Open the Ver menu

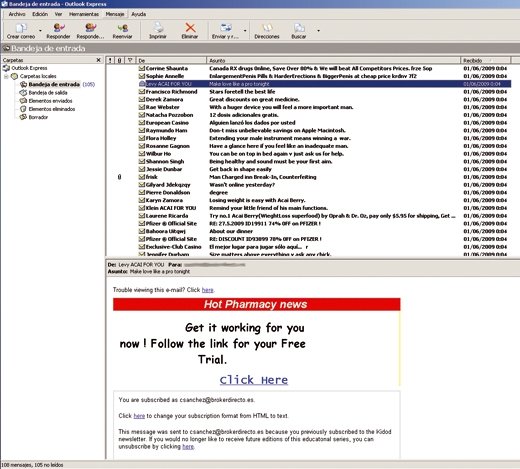click(58, 14)
